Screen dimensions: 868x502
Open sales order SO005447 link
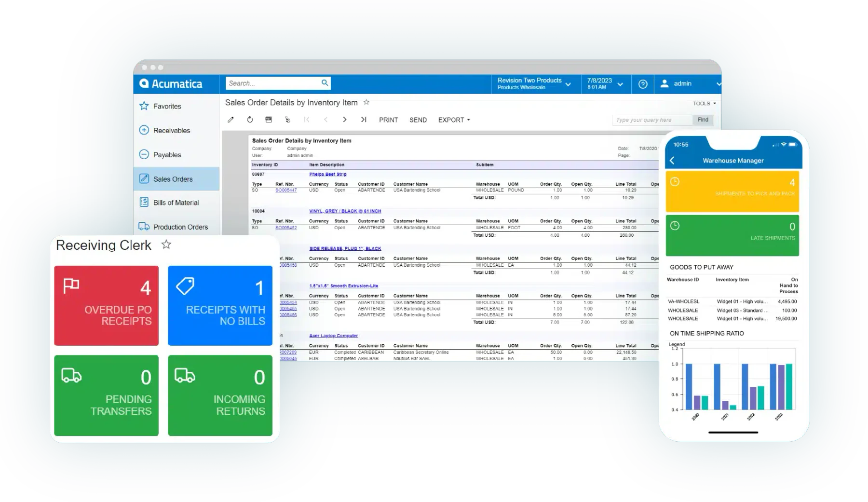pyautogui.click(x=286, y=190)
